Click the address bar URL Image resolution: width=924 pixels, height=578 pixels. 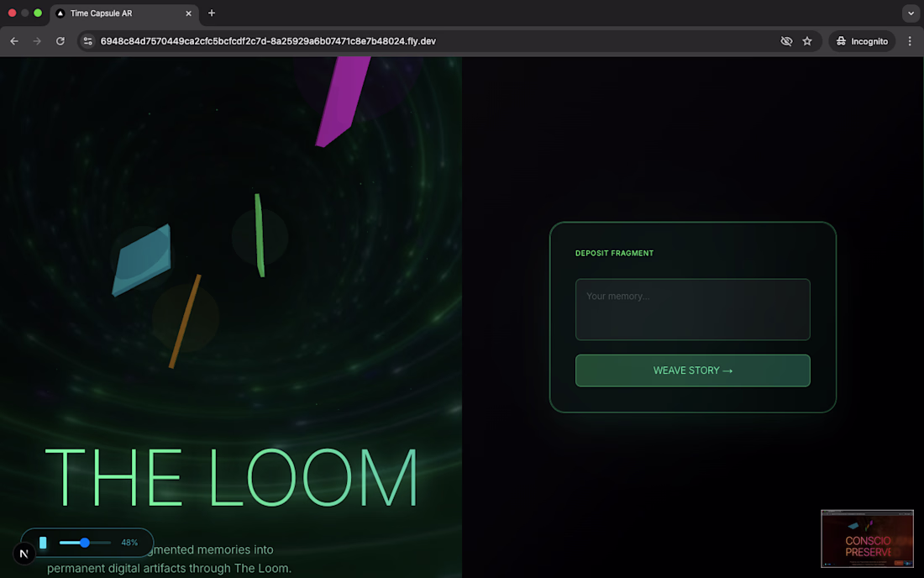point(268,41)
